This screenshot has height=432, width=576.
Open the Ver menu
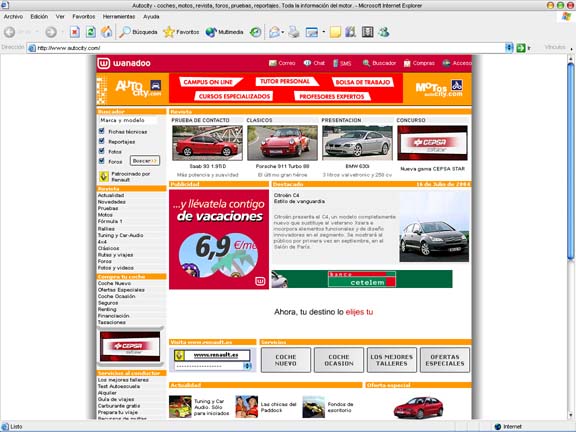click(x=60, y=17)
